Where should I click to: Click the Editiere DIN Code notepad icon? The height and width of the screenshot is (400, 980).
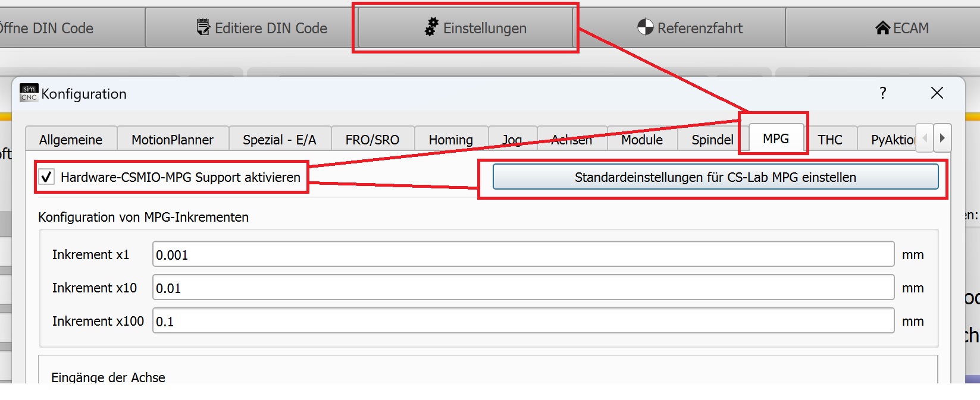click(x=203, y=27)
